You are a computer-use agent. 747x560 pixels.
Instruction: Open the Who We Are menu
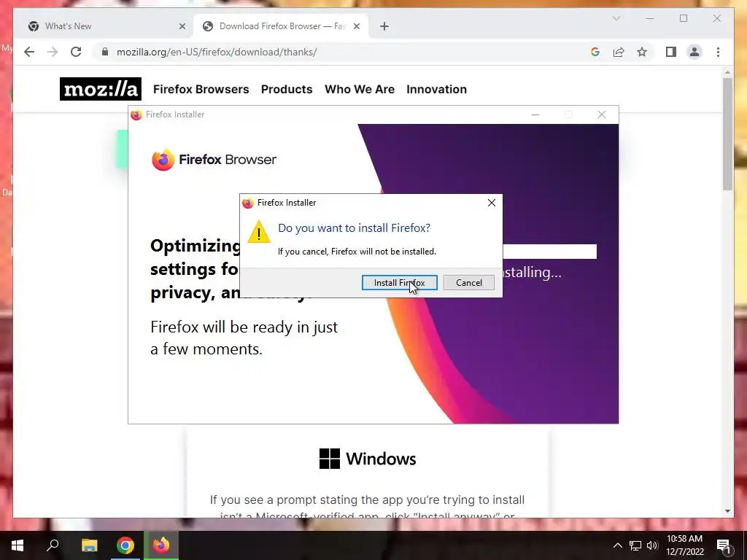click(x=360, y=89)
